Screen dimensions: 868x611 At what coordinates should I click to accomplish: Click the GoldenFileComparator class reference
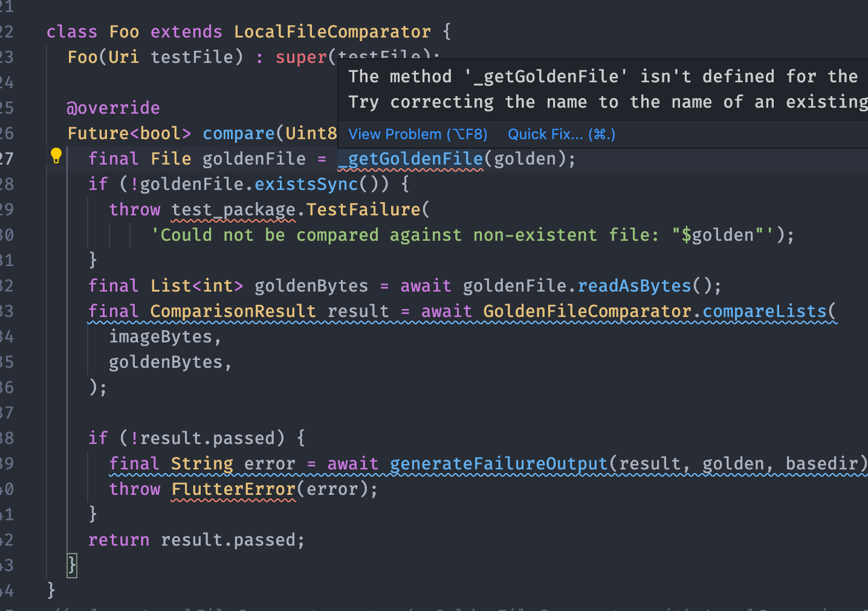587,312
